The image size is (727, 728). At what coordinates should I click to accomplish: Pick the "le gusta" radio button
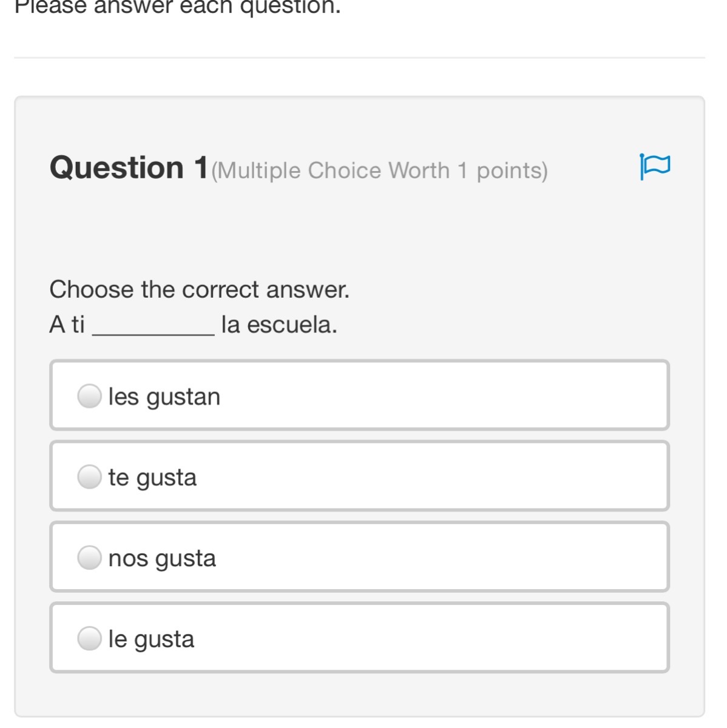point(89,638)
